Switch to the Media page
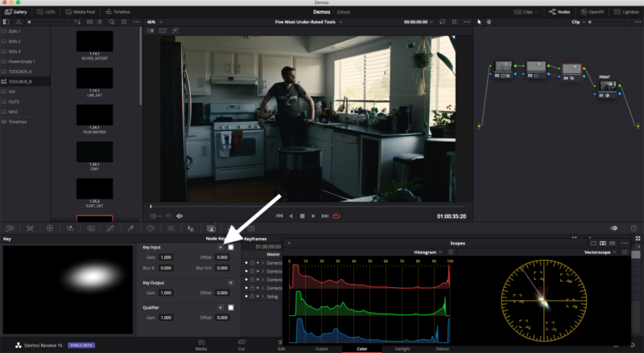 200,346
